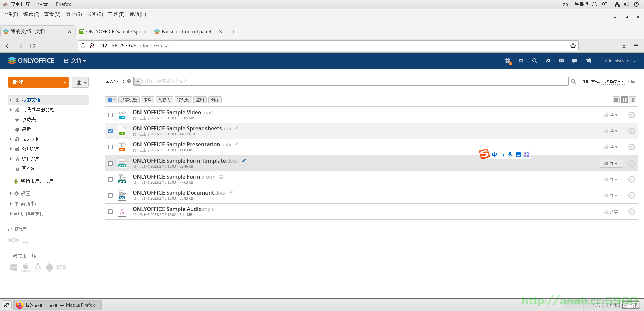Open the talk chat icon in header

tap(575, 61)
